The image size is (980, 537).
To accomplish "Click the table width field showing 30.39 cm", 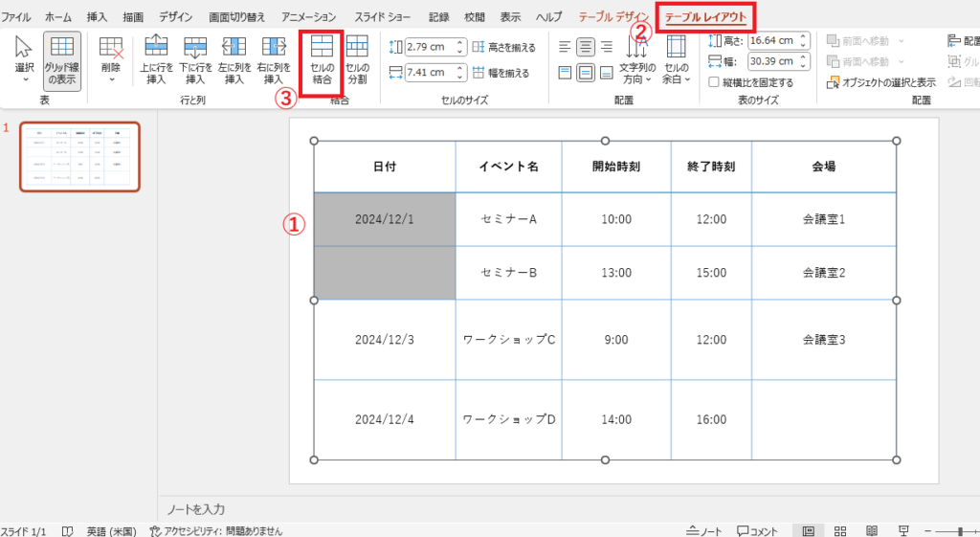I will [x=772, y=61].
